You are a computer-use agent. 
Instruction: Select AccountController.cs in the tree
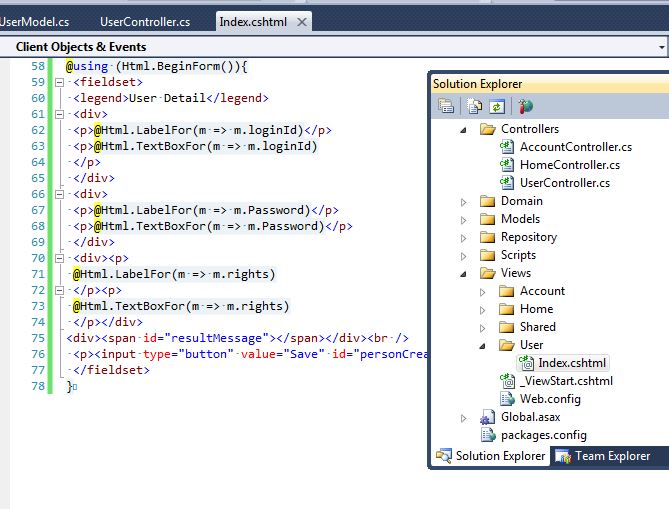(576, 147)
